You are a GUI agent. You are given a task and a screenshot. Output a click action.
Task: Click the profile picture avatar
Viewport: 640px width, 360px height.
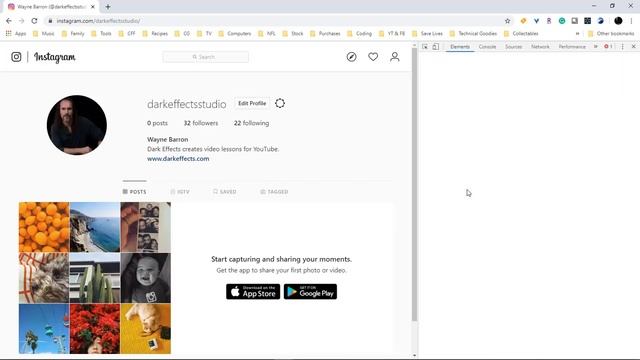click(x=77, y=125)
